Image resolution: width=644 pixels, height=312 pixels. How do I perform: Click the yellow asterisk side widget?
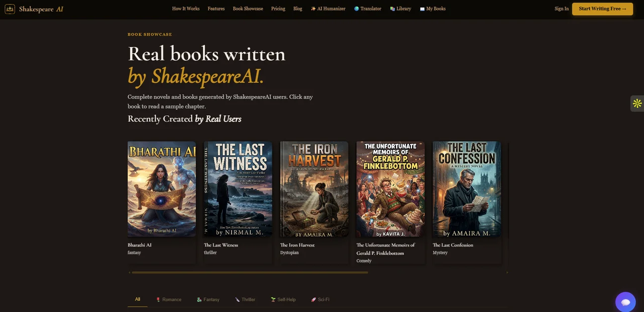tap(637, 103)
